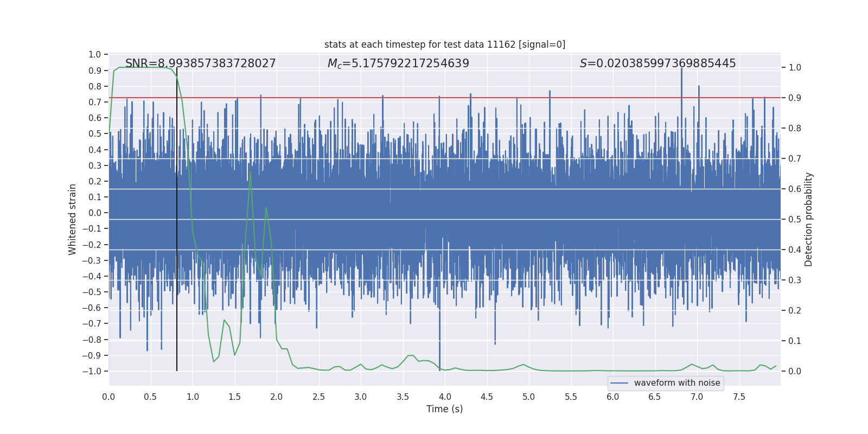Image resolution: width=868 pixels, height=434 pixels.
Task: Click the Whitened strain tick label 1.0
Action: tap(95, 55)
